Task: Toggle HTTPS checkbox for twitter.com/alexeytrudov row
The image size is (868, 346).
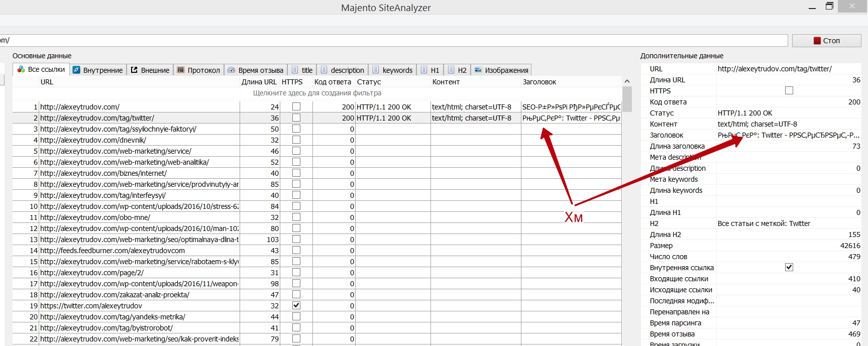Action: click(296, 305)
